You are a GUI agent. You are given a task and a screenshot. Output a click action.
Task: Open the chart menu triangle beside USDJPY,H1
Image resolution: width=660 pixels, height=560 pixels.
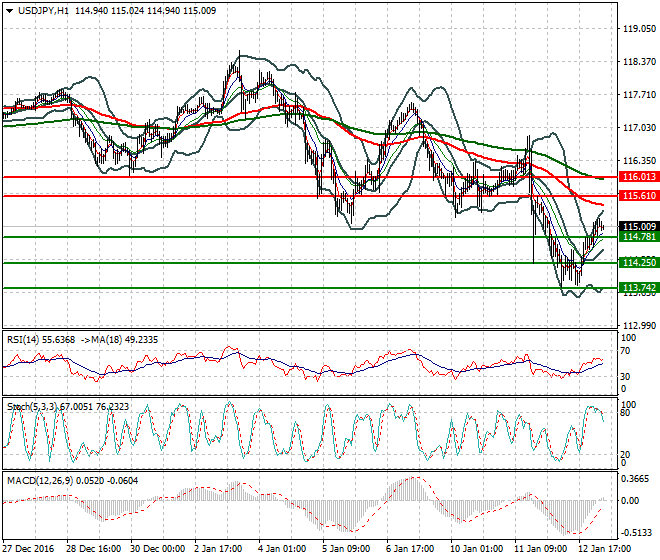click(10, 11)
